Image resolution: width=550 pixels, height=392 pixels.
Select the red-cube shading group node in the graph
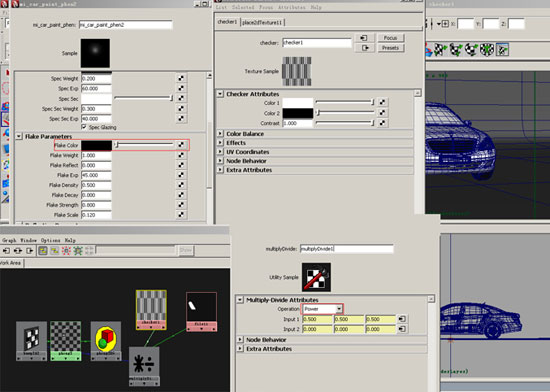pyautogui.click(x=106, y=341)
